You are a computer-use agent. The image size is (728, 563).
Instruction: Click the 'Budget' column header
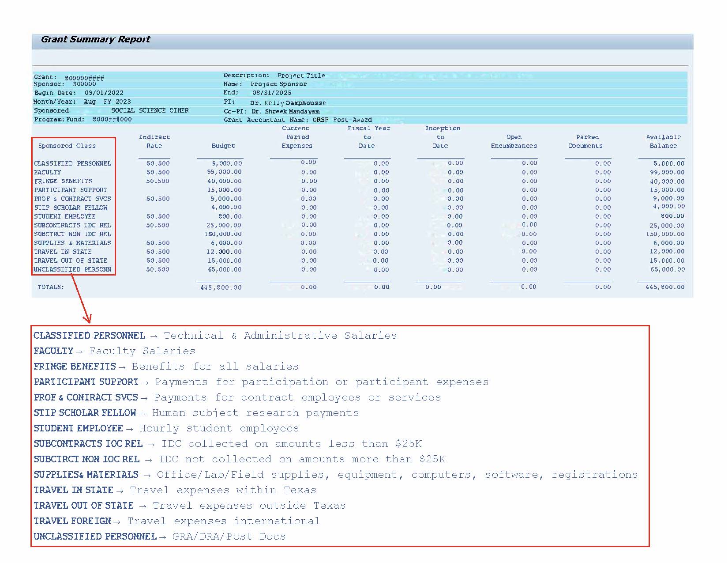coord(223,146)
